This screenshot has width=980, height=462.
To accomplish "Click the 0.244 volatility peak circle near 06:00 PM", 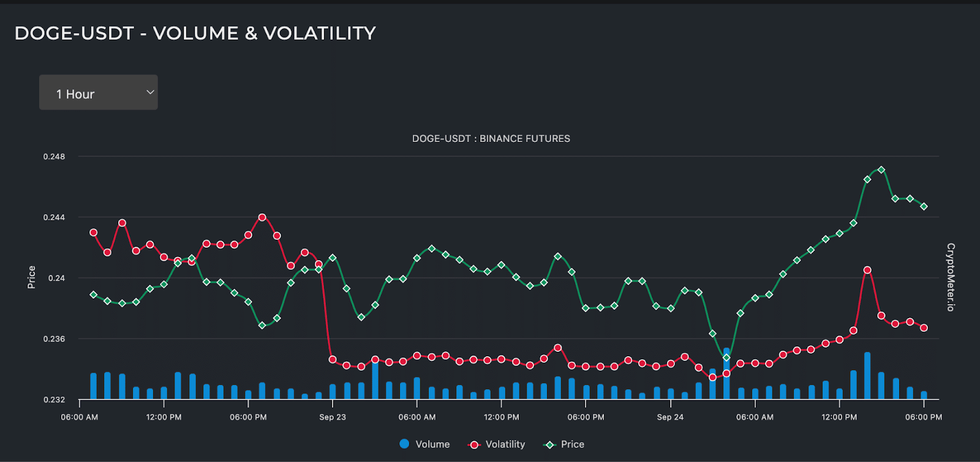I will 261,217.
